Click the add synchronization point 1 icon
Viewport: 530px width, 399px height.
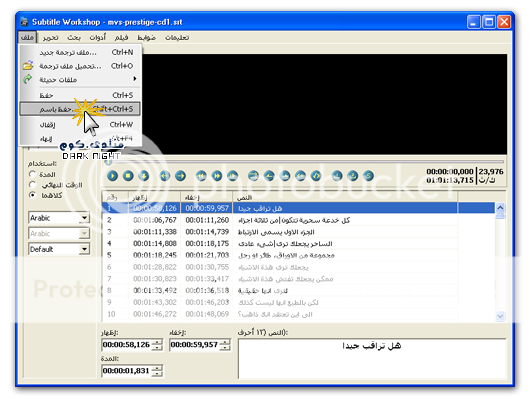(337, 176)
